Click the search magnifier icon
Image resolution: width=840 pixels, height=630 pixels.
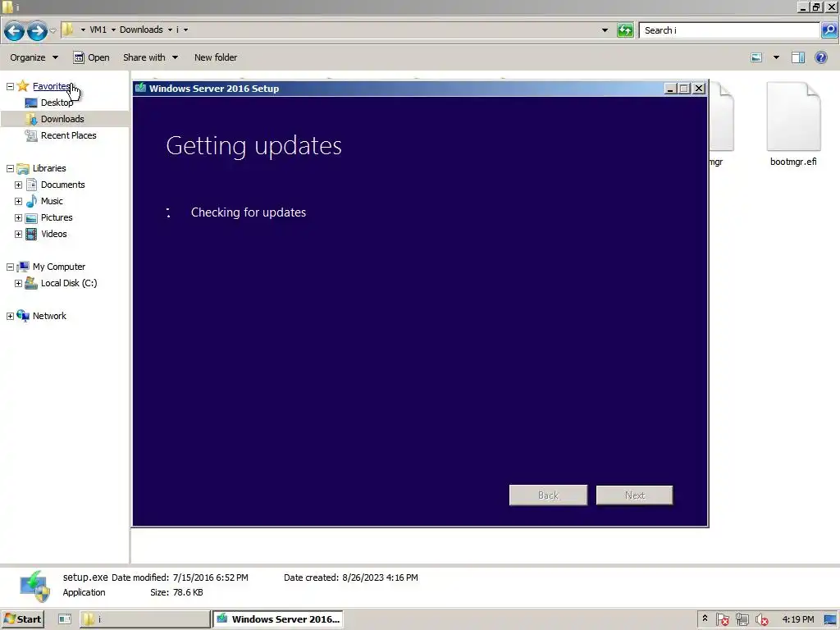tap(829, 30)
